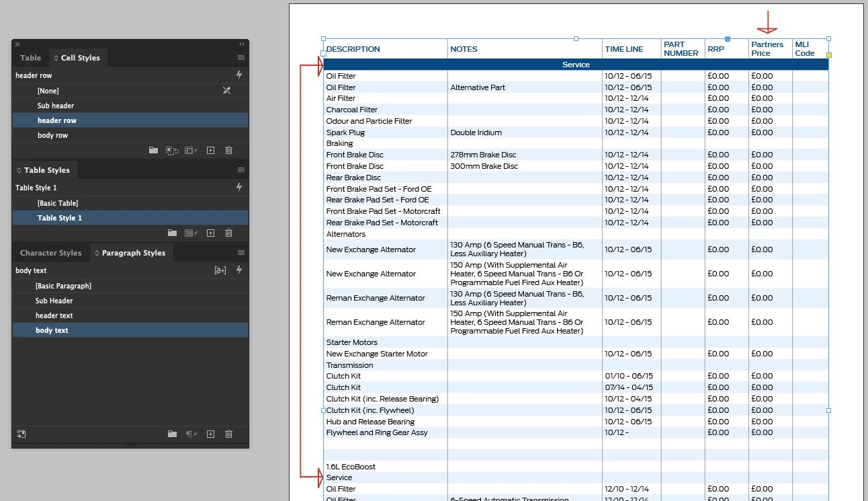
Task: Create a new table style group folder
Action: point(172,233)
